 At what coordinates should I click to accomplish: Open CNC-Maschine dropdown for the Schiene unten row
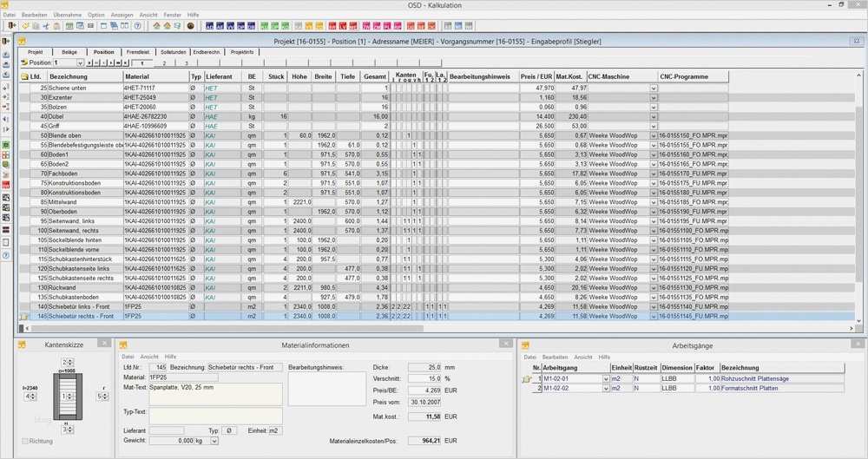pos(654,89)
